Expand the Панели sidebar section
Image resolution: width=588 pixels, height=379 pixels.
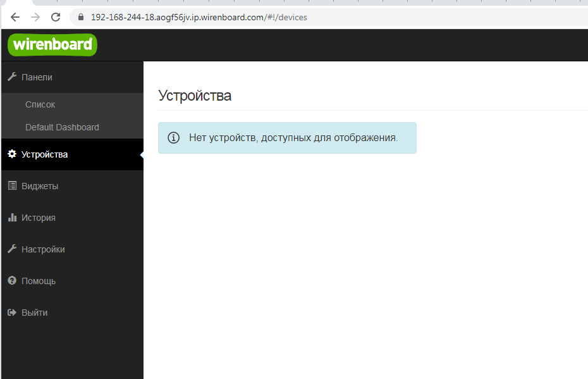click(x=37, y=77)
